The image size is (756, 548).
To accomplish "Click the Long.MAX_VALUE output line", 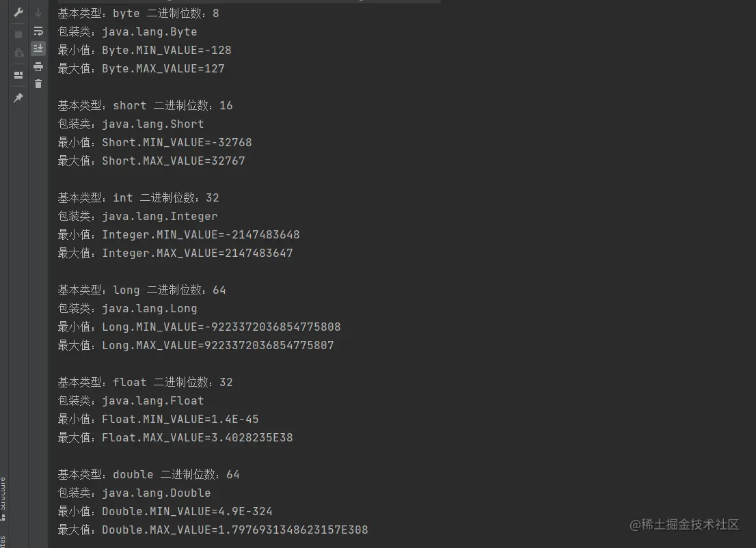I will point(217,345).
